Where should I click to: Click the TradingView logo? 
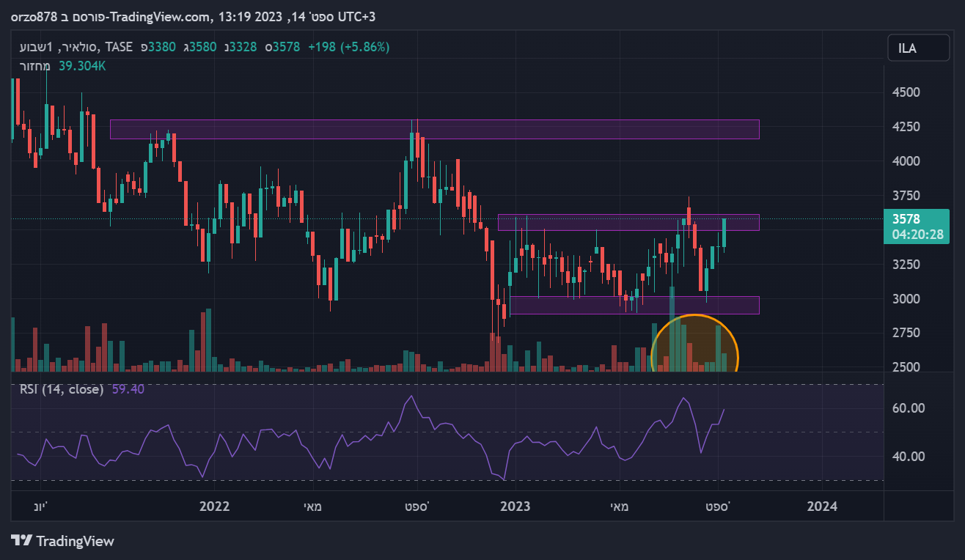click(63, 541)
